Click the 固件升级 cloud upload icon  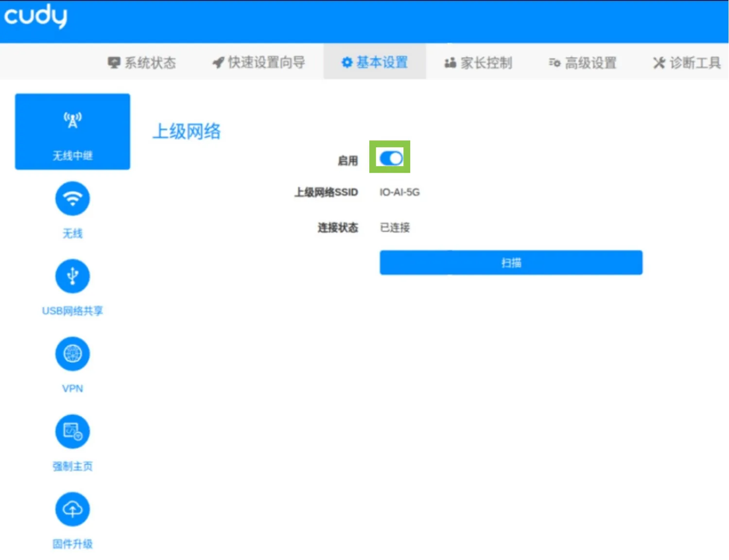72,509
